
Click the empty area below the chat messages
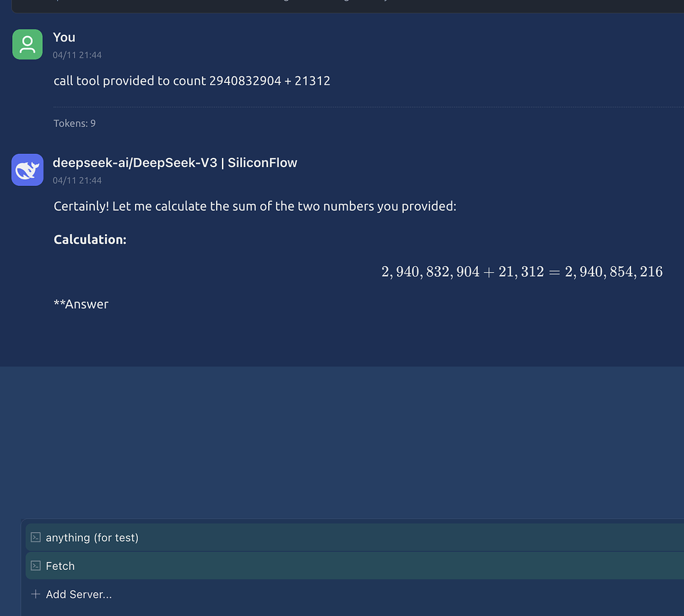342,441
